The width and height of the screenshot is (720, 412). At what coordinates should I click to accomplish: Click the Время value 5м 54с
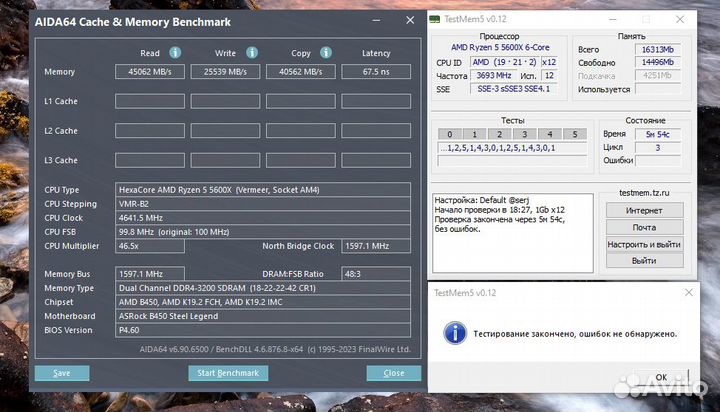pos(658,134)
